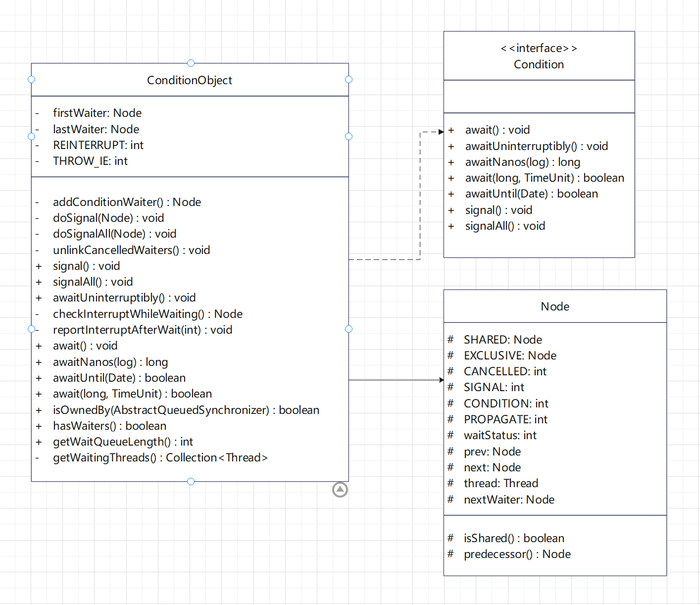
Task: Click the isShared() method row in Node
Action: pos(514,538)
